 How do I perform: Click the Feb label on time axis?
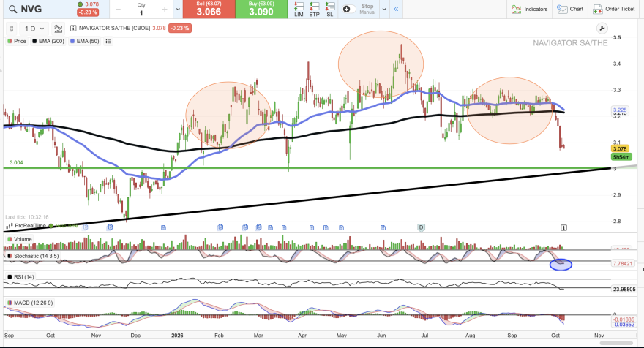(x=219, y=336)
